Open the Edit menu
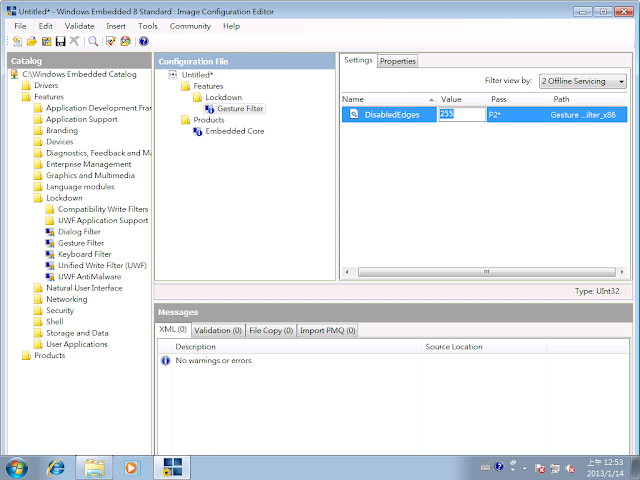The width and height of the screenshot is (640, 480). (x=45, y=26)
